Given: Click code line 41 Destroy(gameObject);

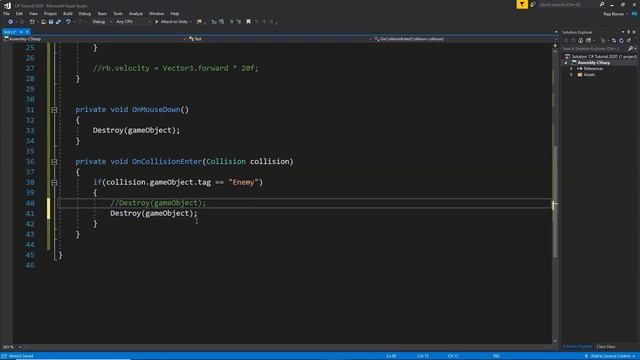Looking at the screenshot, I should 153,213.
